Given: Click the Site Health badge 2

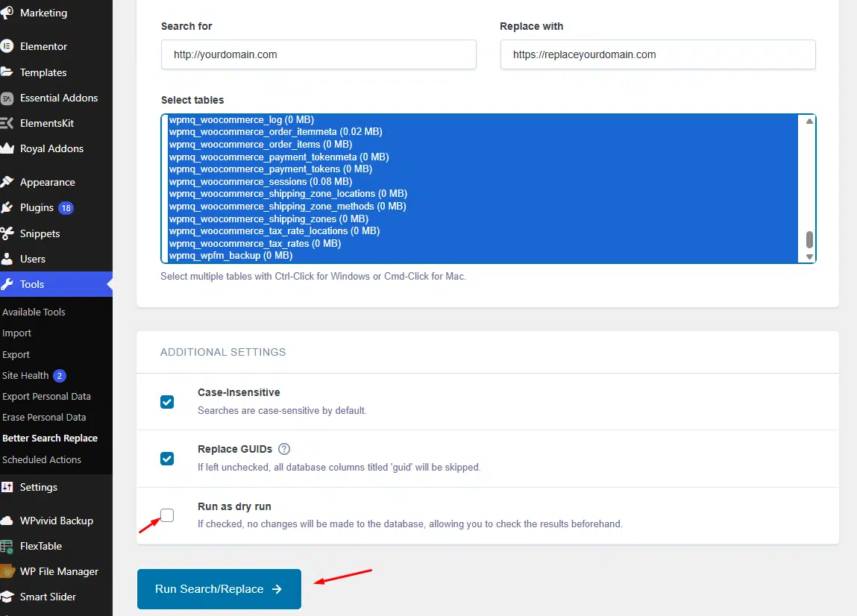Looking at the screenshot, I should click(60, 376).
